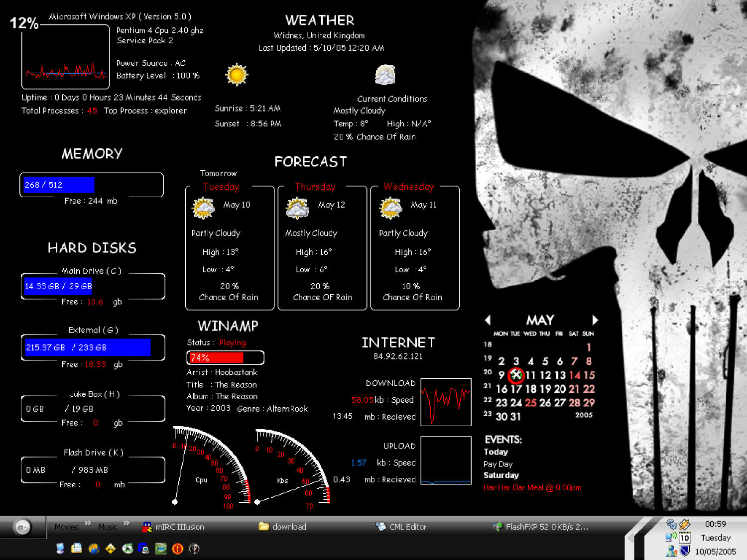Click Tuesday forecast weather icon
This screenshot has width=747, height=560.
(203, 208)
